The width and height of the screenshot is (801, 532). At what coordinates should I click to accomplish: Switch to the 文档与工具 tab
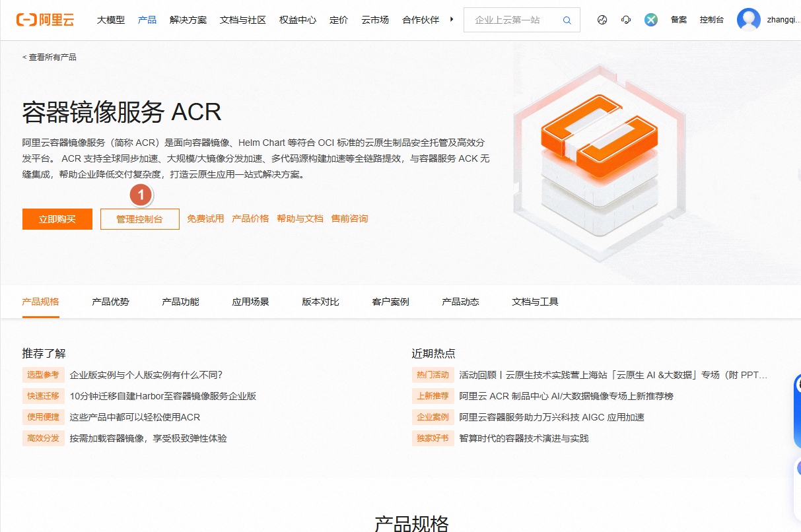click(x=536, y=302)
